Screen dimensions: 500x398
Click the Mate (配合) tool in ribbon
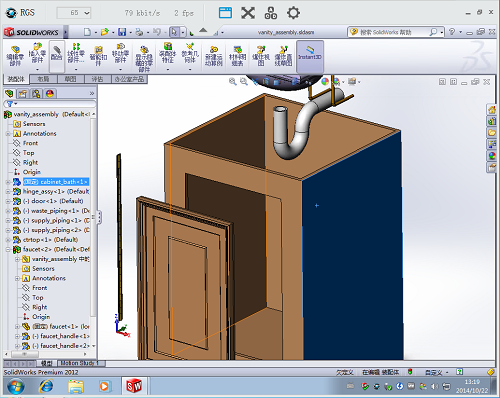tap(57, 56)
